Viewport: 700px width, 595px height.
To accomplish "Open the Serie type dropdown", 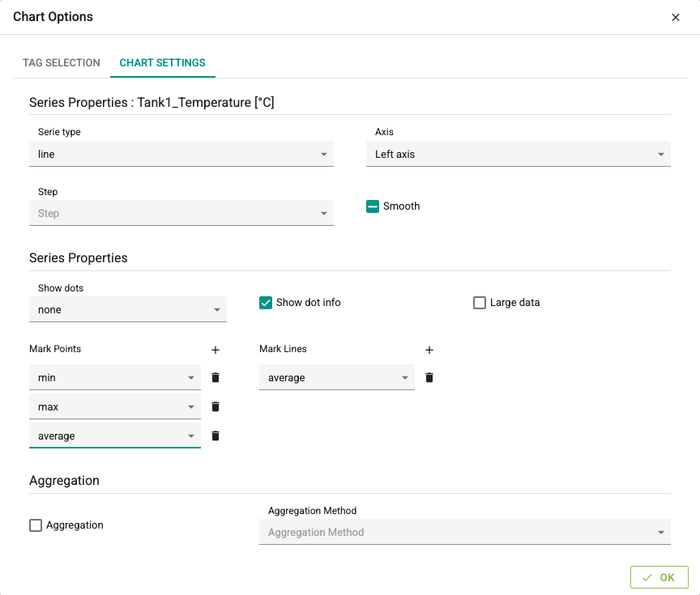I will (181, 154).
